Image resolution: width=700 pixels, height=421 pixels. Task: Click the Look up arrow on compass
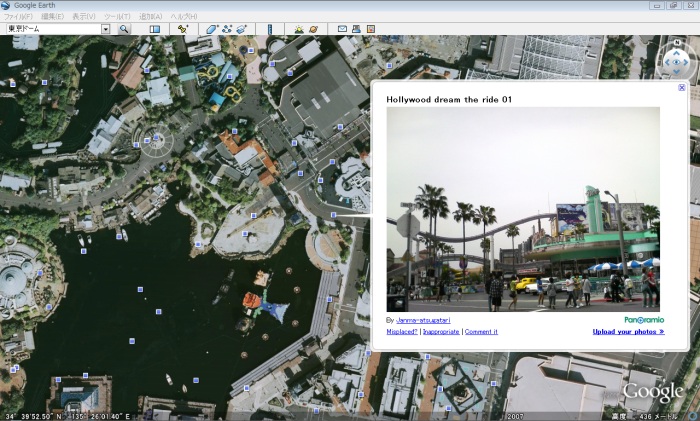pos(676,53)
